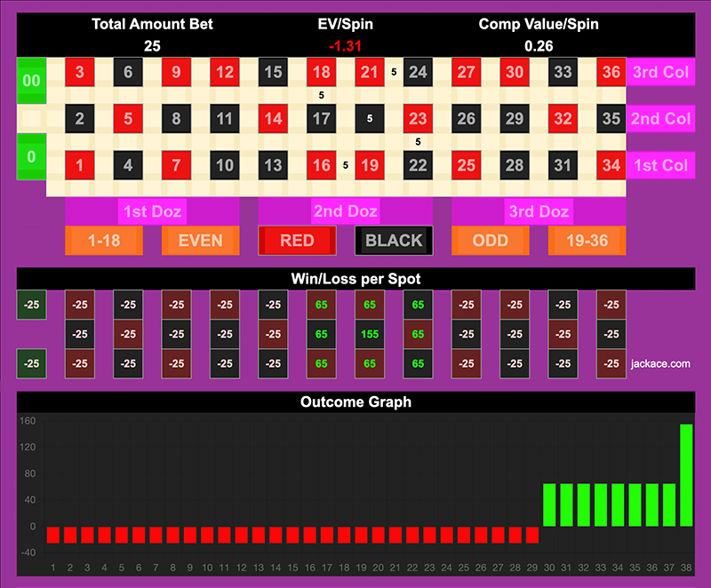The image size is (711, 588).
Task: Select the 3rd Col bet
Action: (660, 73)
